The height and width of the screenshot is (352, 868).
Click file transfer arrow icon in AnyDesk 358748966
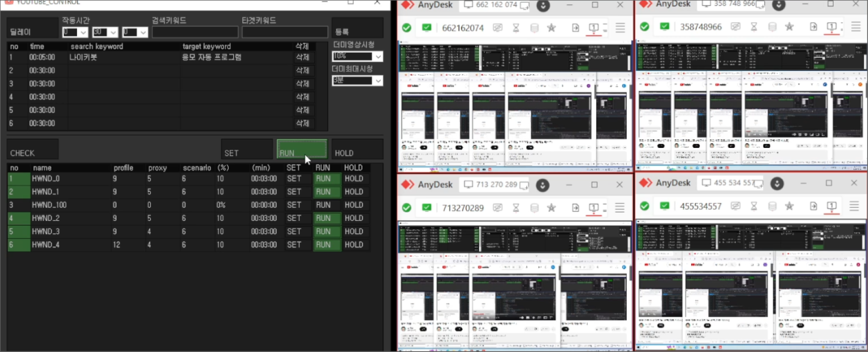[813, 26]
